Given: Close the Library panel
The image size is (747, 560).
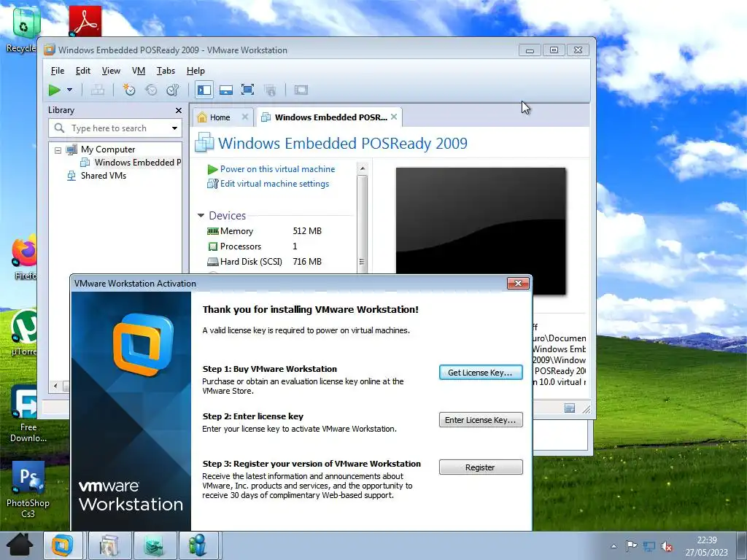Looking at the screenshot, I should pos(179,111).
